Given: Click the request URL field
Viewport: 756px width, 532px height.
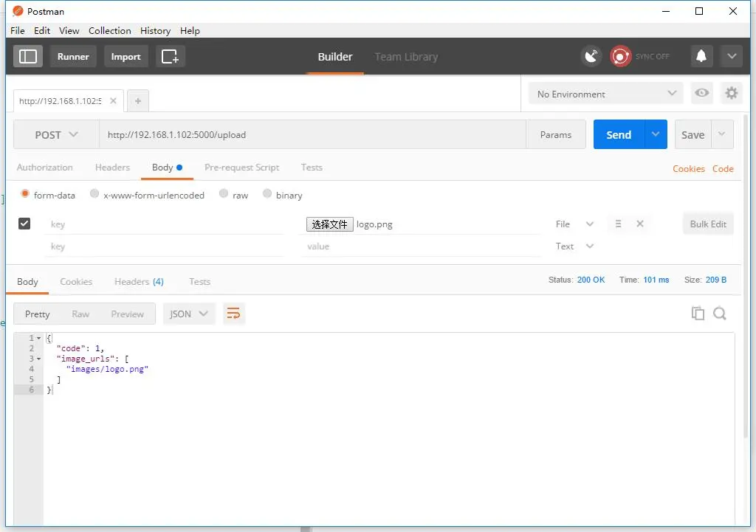Looking at the screenshot, I should (x=312, y=134).
